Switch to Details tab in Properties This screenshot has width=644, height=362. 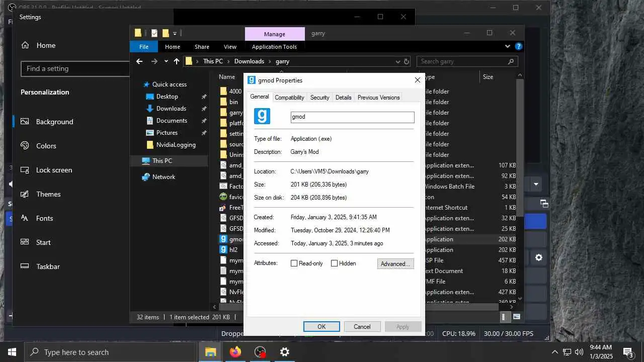click(x=343, y=98)
